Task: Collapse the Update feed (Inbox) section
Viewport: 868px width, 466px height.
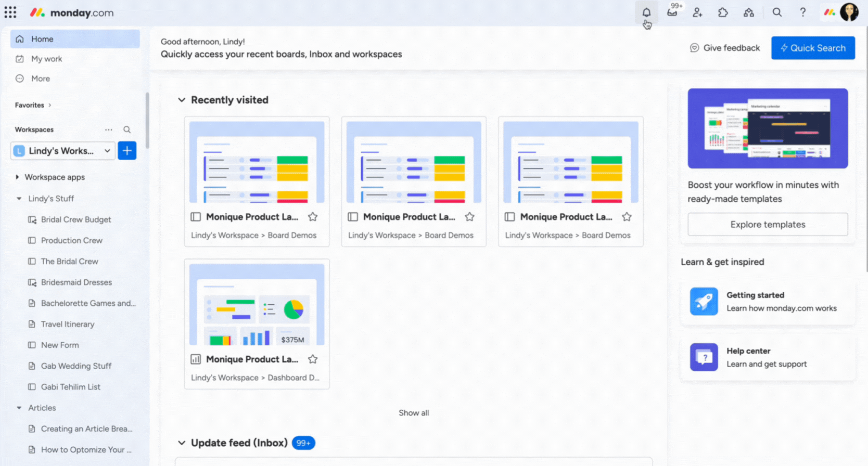Action: (182, 443)
